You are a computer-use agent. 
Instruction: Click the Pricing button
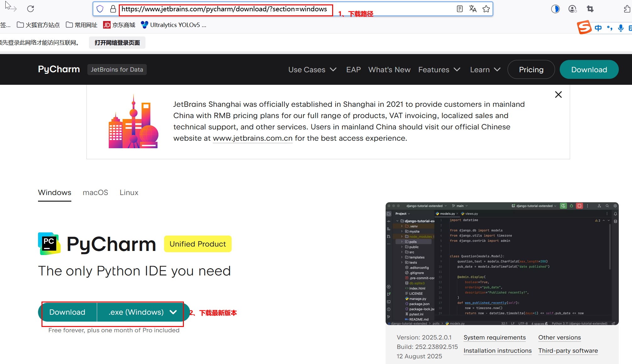click(531, 70)
